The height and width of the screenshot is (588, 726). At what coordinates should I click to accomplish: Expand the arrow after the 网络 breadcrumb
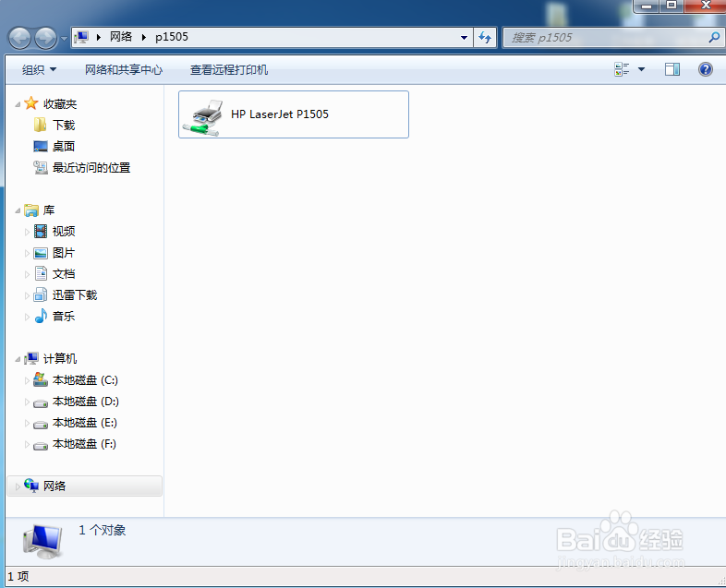144,37
